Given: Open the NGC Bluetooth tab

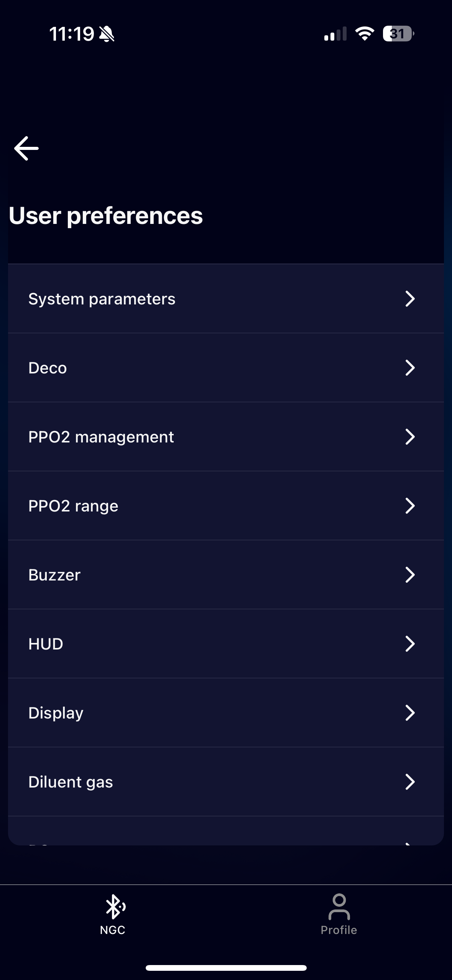Looking at the screenshot, I should tap(113, 915).
